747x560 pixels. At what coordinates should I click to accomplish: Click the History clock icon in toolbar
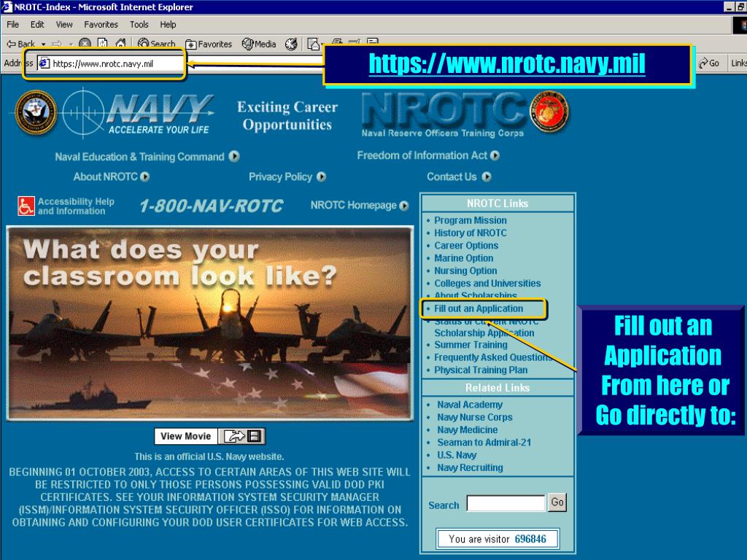pyautogui.click(x=291, y=44)
